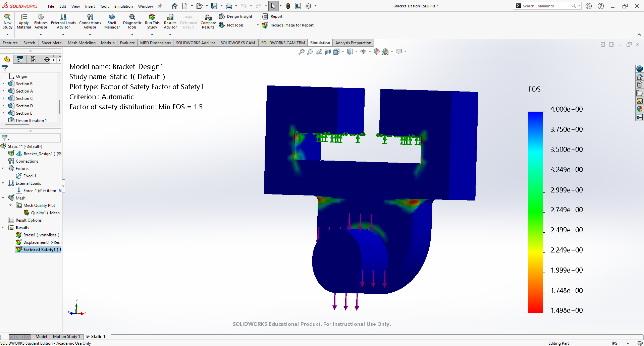Click the Compare Results icon
The height and width of the screenshot is (346, 644).
pos(208,21)
